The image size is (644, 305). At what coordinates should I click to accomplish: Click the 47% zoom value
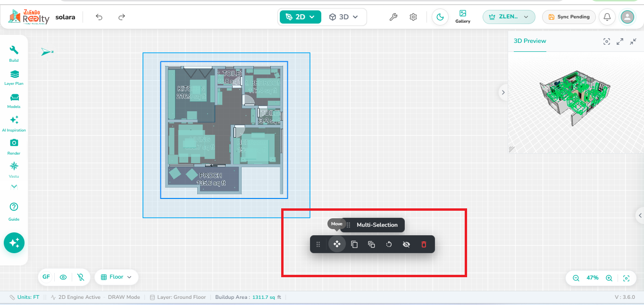[593, 278]
